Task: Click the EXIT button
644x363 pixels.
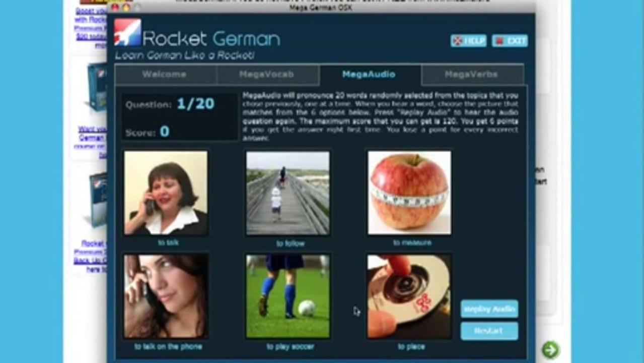Action: [510, 41]
